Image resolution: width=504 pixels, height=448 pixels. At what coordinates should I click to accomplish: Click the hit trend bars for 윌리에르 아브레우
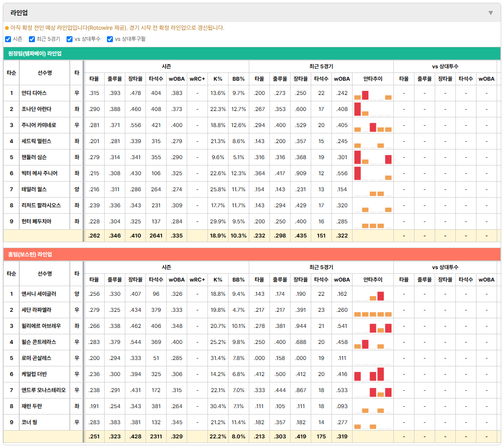coord(373,326)
